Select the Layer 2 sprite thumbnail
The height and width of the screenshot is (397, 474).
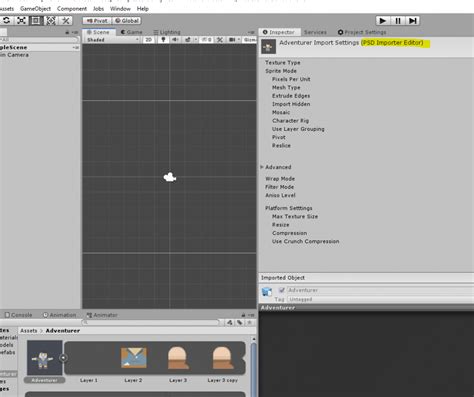point(133,358)
